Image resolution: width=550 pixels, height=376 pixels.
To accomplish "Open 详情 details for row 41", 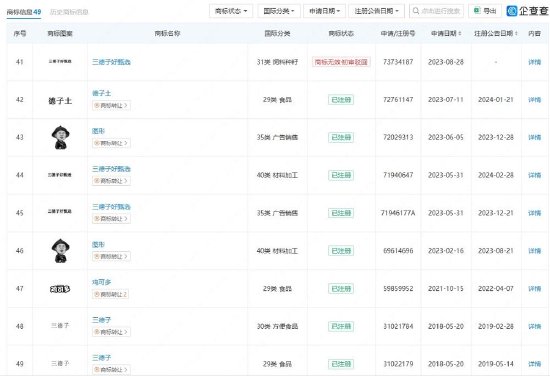I will click(534, 62).
